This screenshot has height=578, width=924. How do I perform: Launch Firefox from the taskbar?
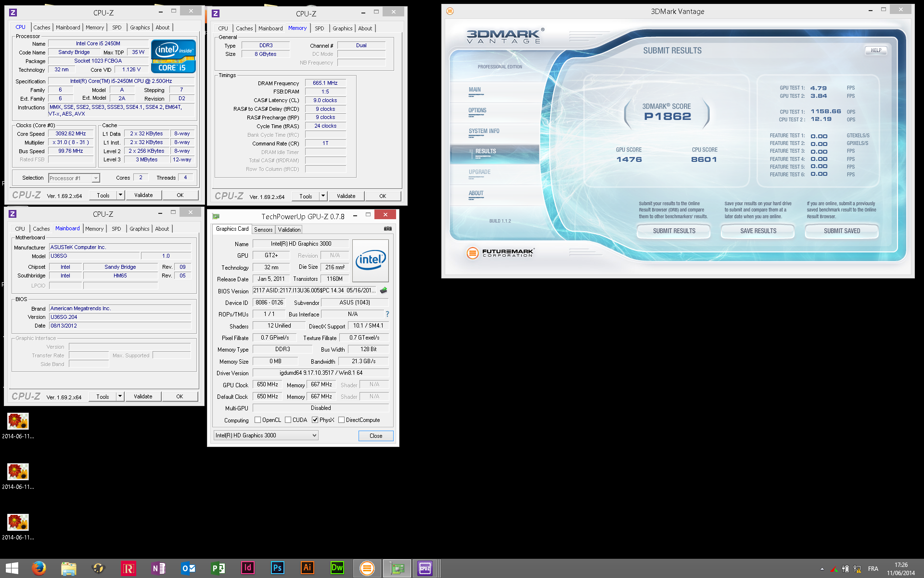[x=38, y=568]
